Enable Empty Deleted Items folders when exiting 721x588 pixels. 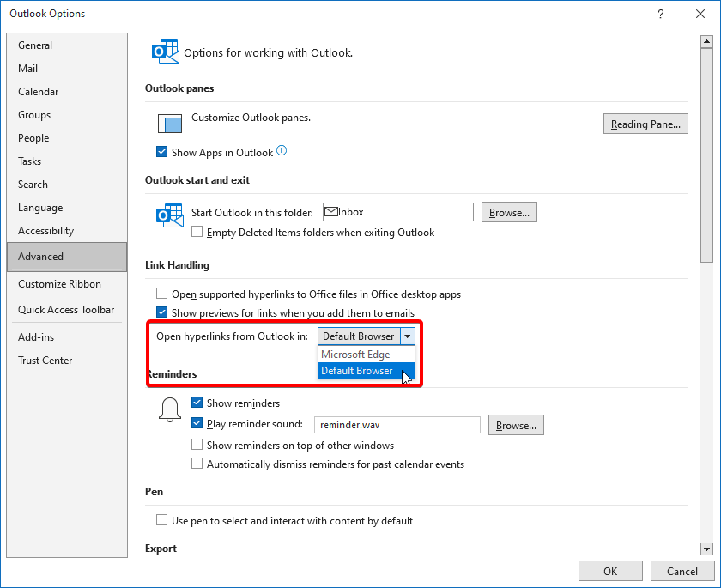(x=197, y=232)
